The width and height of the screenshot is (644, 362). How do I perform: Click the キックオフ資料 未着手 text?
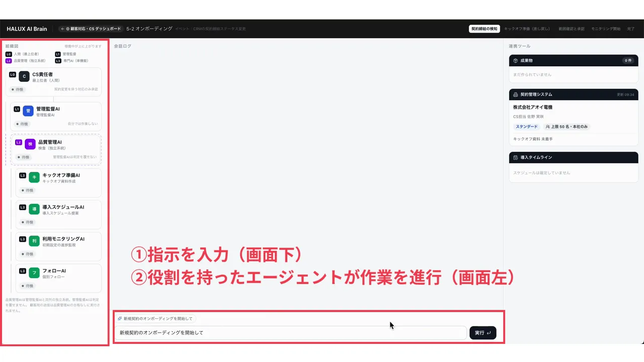533,139
